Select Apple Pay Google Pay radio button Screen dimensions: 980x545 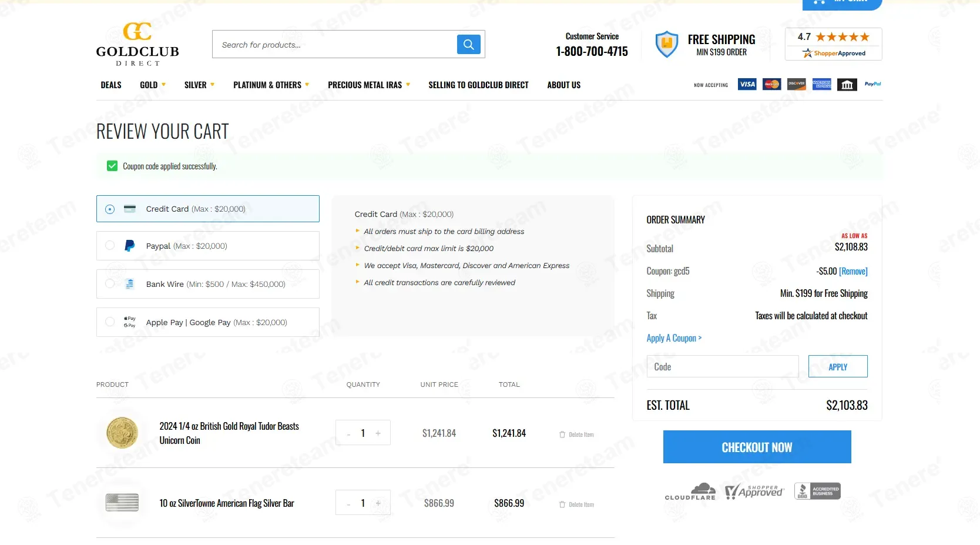point(110,322)
